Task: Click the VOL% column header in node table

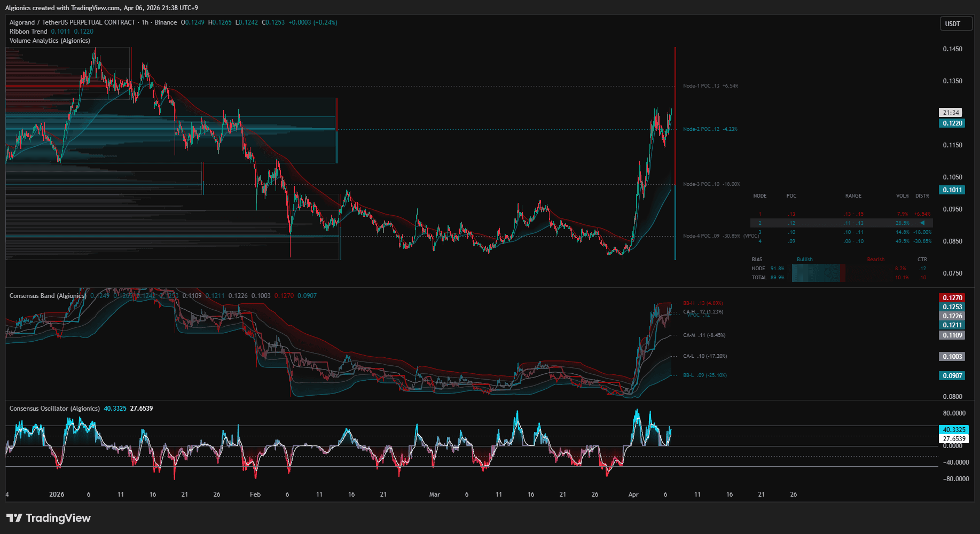Action: (903, 196)
